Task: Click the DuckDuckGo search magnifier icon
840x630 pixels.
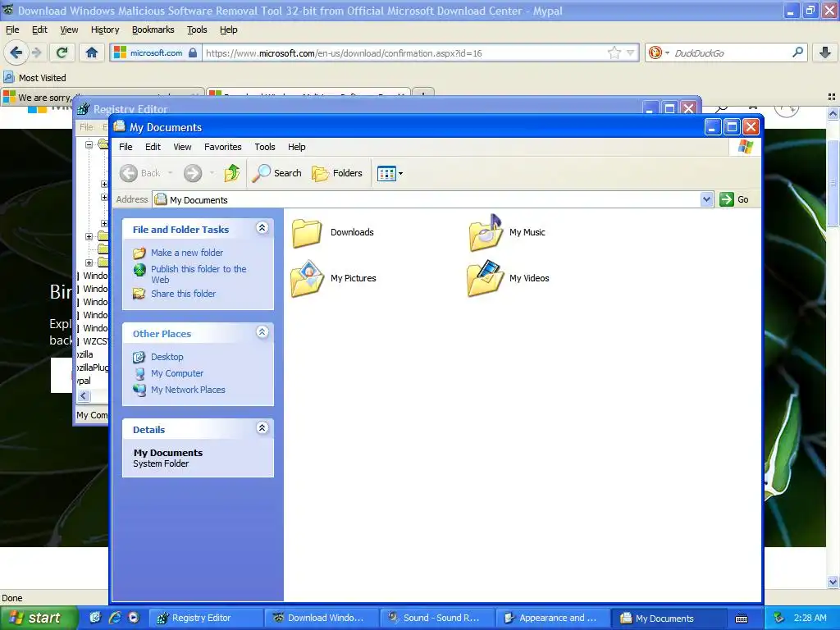Action: tap(797, 52)
